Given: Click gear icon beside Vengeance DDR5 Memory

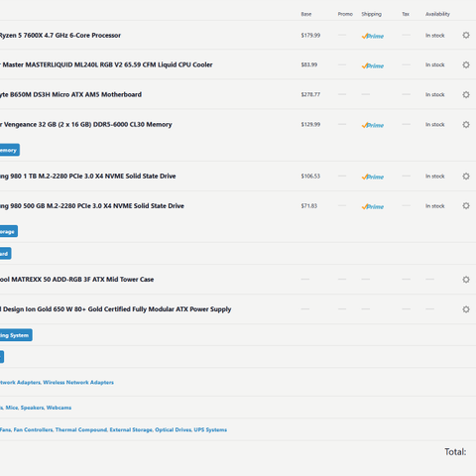Looking at the screenshot, I should point(466,124).
